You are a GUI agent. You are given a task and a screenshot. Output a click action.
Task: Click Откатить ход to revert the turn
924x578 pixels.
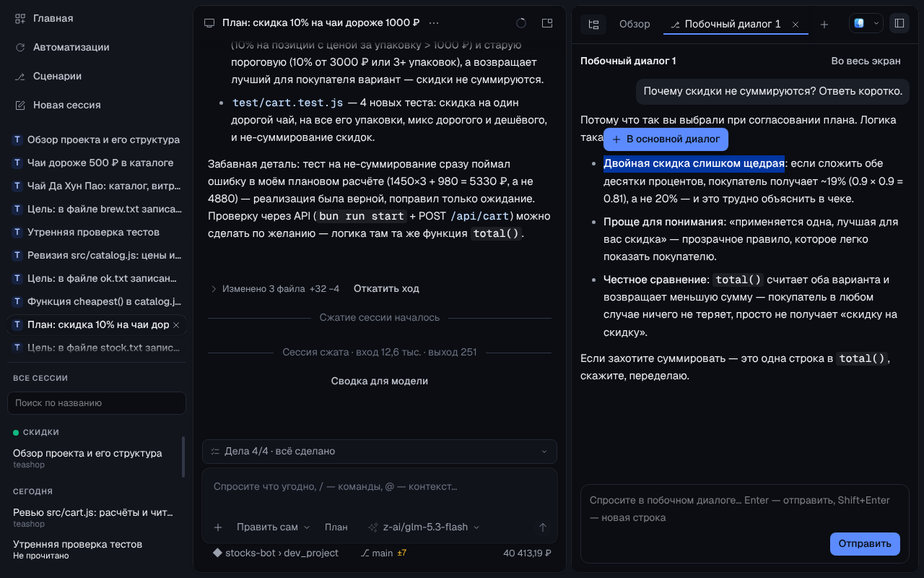pos(386,288)
